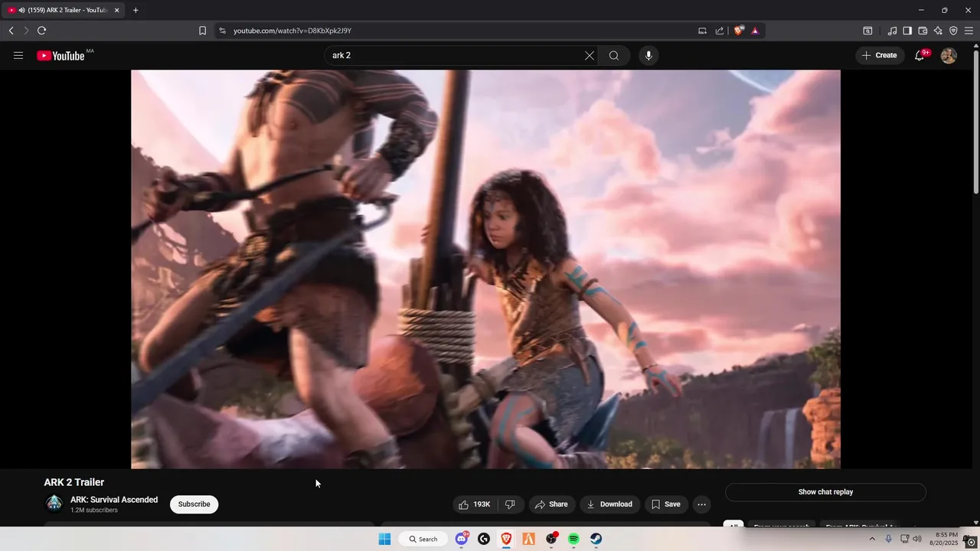980x551 pixels.
Task: Open Discord from the taskbar
Action: pos(462,539)
